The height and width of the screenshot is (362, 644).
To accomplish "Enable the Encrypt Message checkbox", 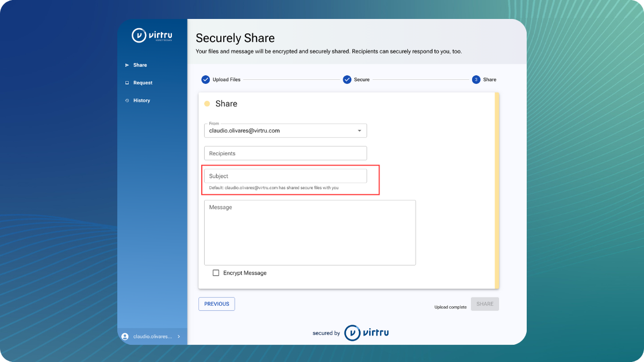I will (216, 273).
